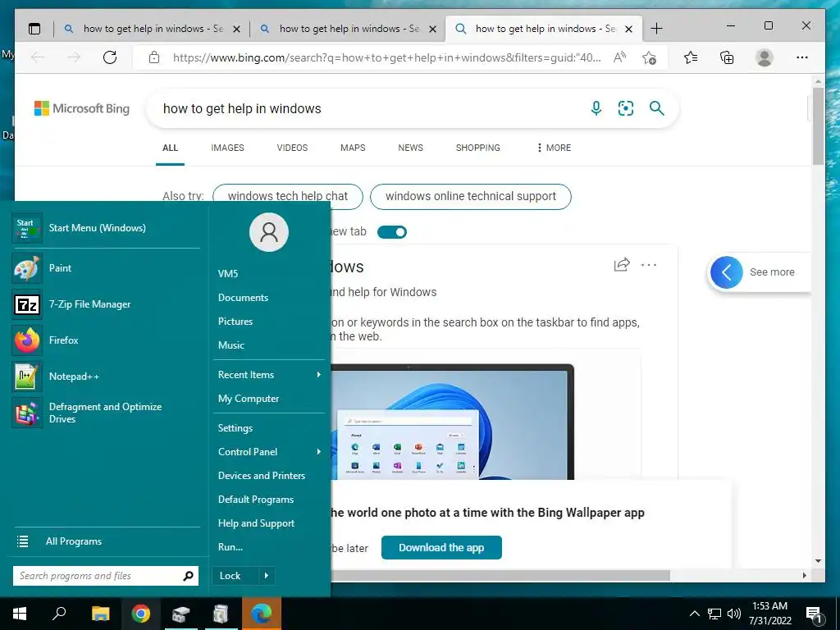Expand Recent Items submenu arrow
The image size is (840, 630).
319,374
